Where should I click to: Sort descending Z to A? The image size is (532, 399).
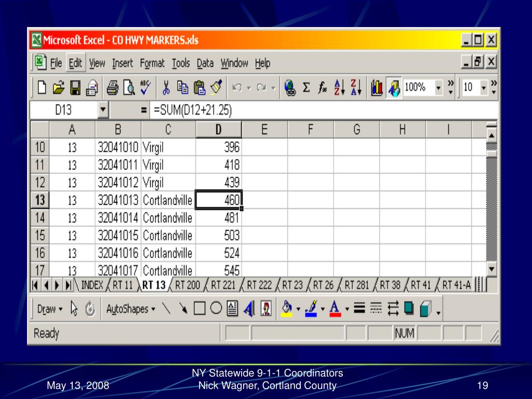pyautogui.click(x=356, y=87)
